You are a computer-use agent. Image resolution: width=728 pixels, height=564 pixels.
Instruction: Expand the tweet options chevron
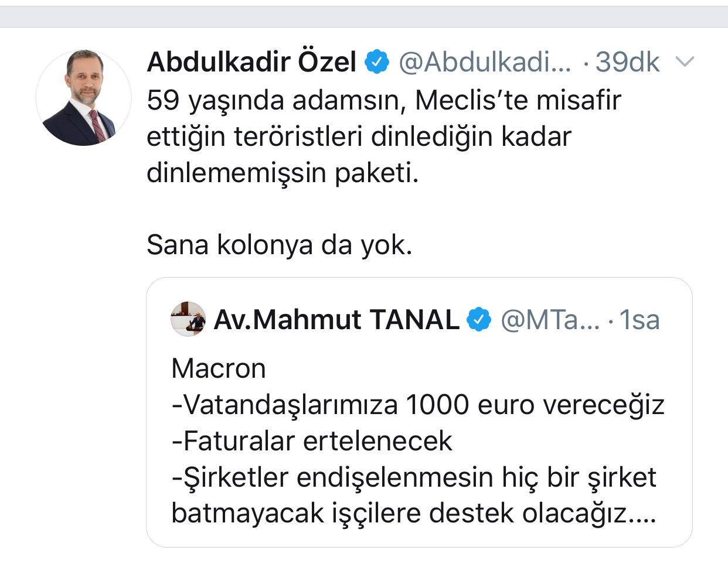(685, 61)
